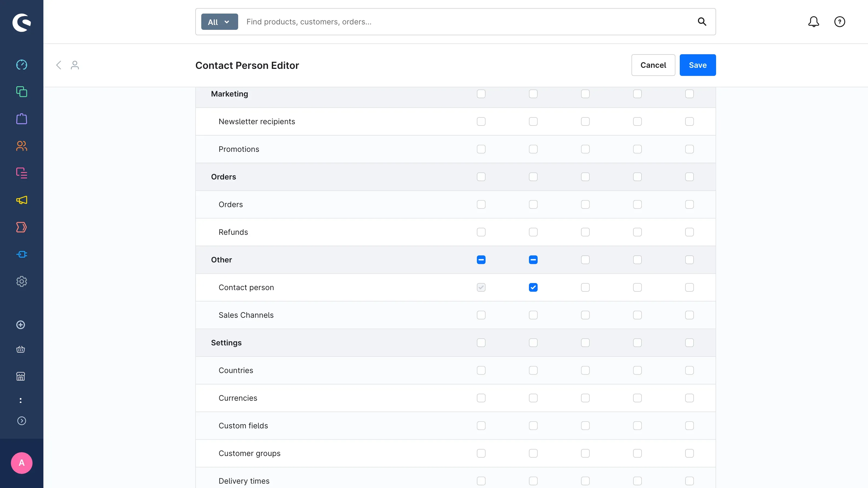Cancel editing the role
Viewport: 868px width, 488px height.
coord(653,65)
